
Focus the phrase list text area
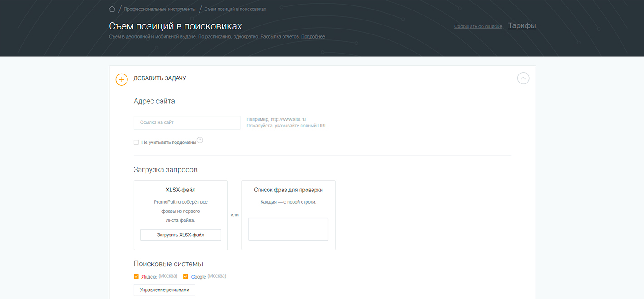click(x=288, y=229)
